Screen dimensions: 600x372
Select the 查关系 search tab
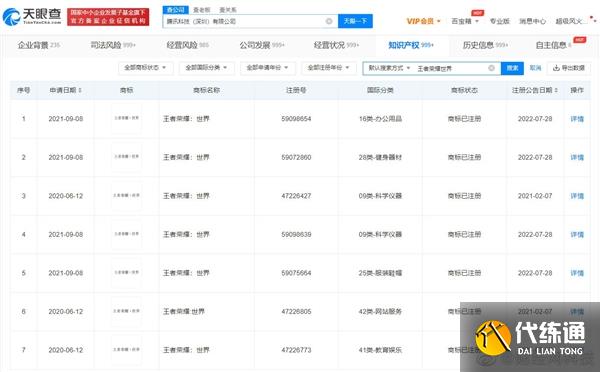click(x=228, y=10)
